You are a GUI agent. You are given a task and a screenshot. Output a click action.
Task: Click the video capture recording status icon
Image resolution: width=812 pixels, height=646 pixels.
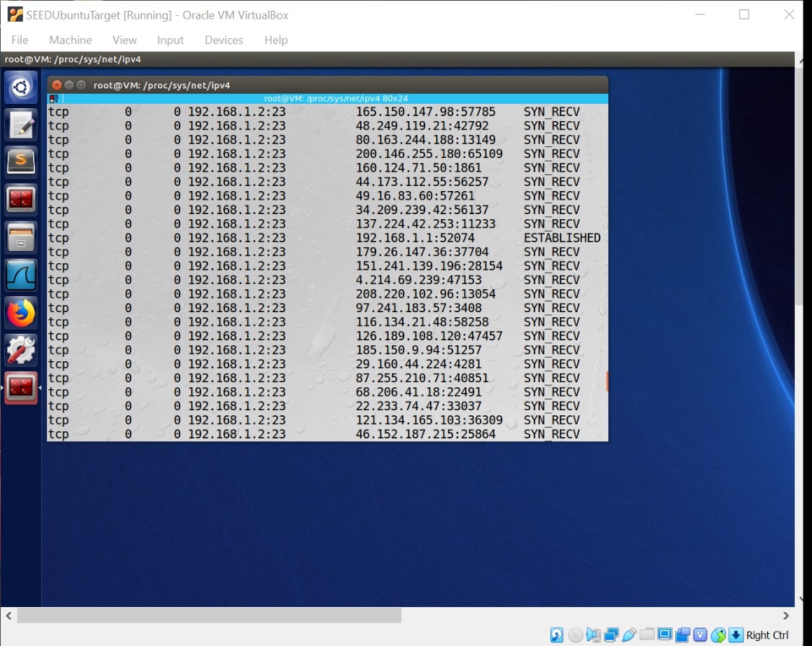pos(682,634)
